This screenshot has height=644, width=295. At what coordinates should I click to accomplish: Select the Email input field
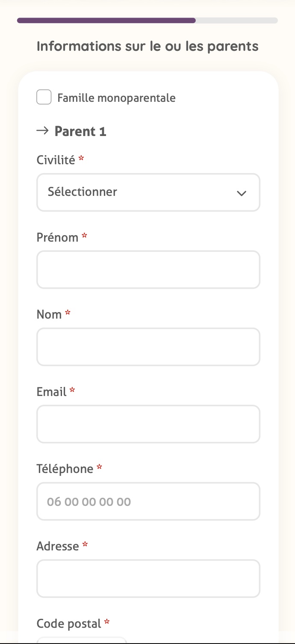click(x=148, y=424)
